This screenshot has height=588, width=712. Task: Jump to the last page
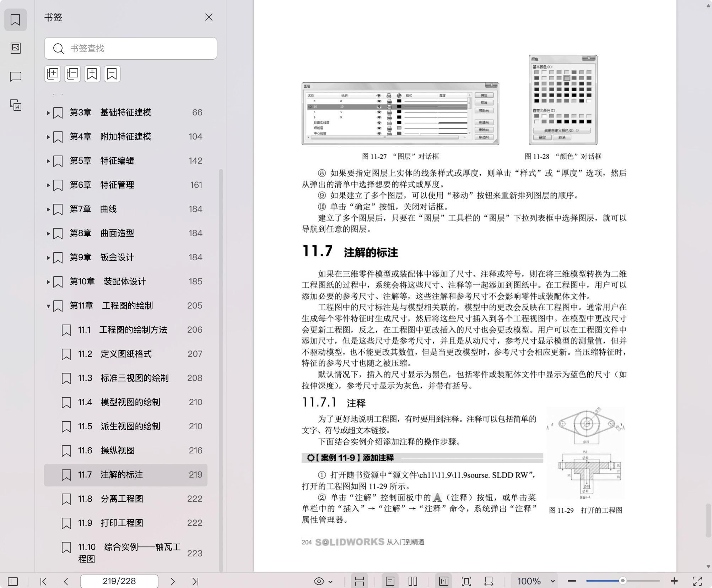pyautogui.click(x=195, y=581)
